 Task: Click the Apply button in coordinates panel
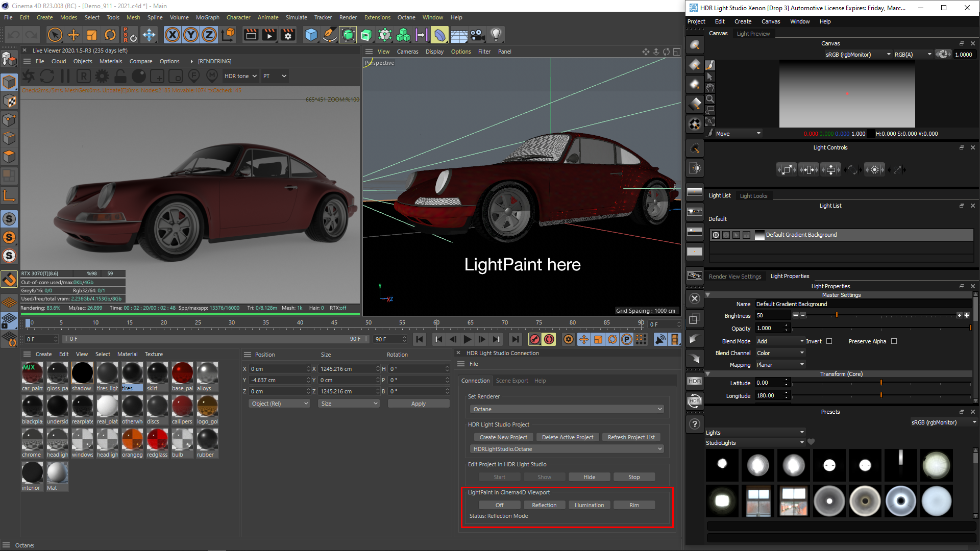point(419,404)
